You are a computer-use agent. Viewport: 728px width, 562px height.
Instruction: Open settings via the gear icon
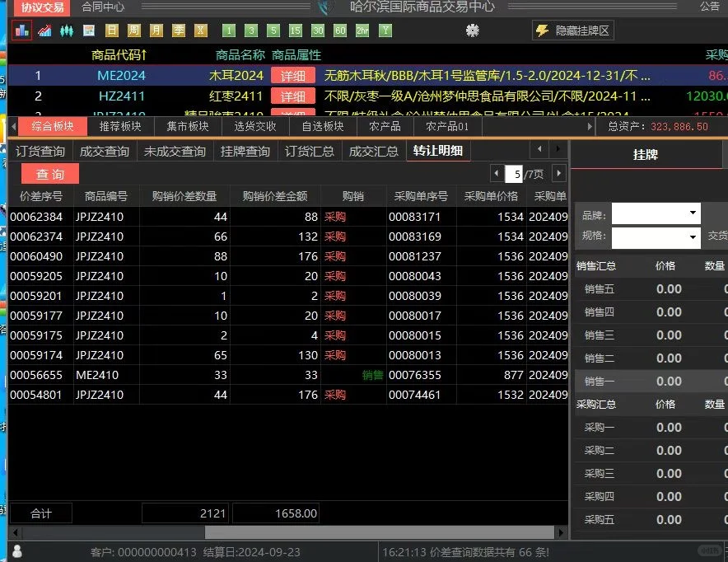click(x=472, y=30)
